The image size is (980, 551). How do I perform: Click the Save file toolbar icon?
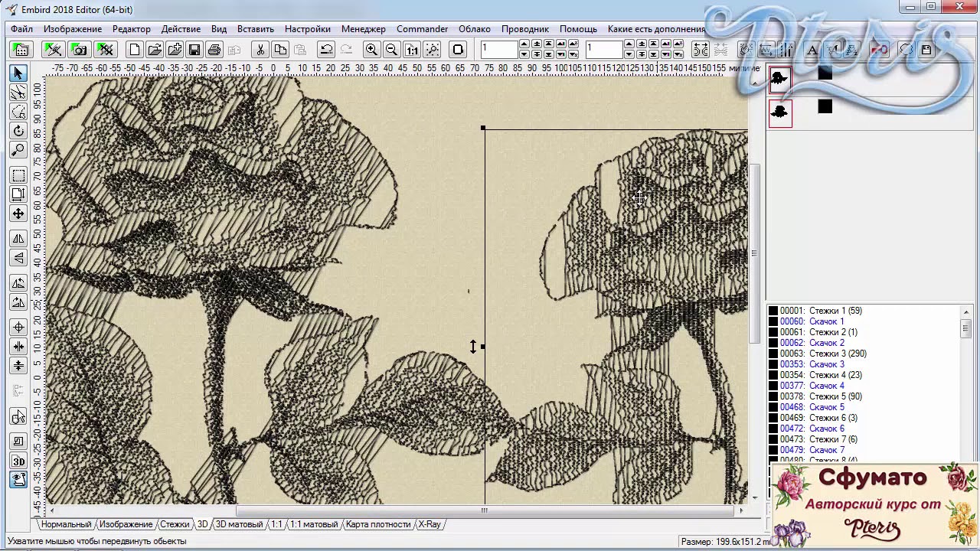point(194,50)
